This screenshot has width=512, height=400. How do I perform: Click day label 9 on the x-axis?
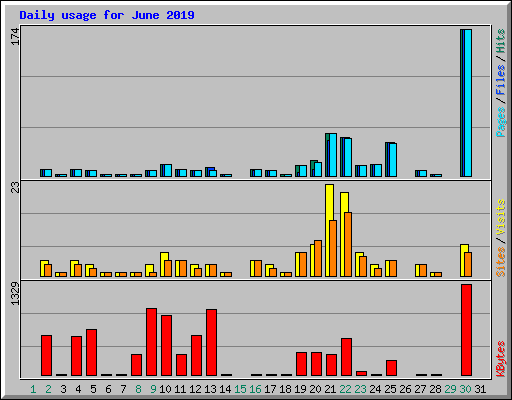click(153, 389)
